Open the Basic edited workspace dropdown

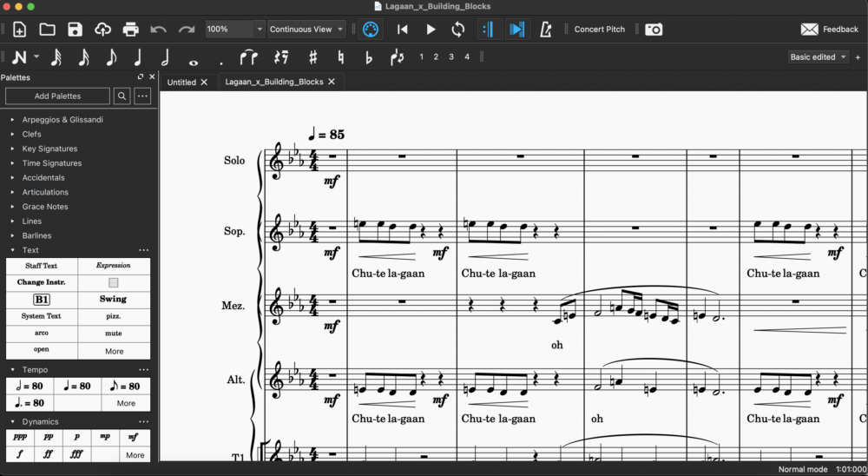click(819, 57)
